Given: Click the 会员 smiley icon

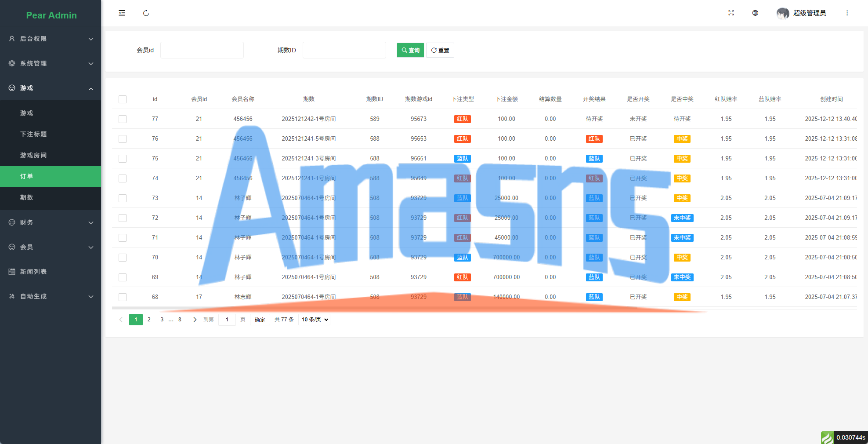Looking at the screenshot, I should click(x=12, y=247).
